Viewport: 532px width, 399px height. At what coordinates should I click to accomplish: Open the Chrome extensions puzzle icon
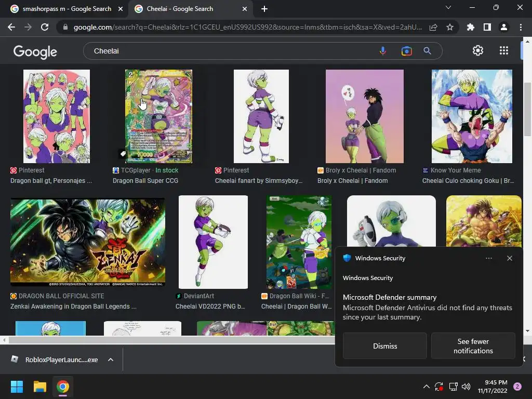[x=471, y=27]
